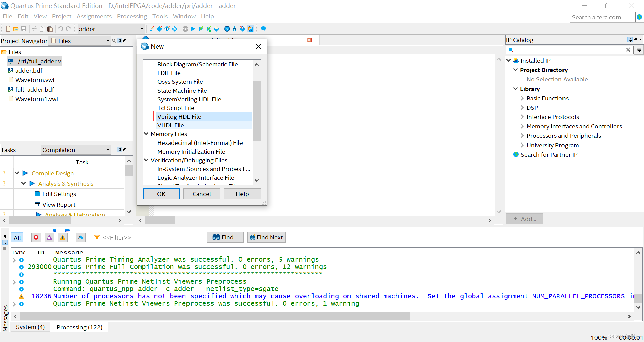Click the highlighted Platform Designer toolbar icon
Image resolution: width=644 pixels, height=342 pixels.
coord(250,29)
